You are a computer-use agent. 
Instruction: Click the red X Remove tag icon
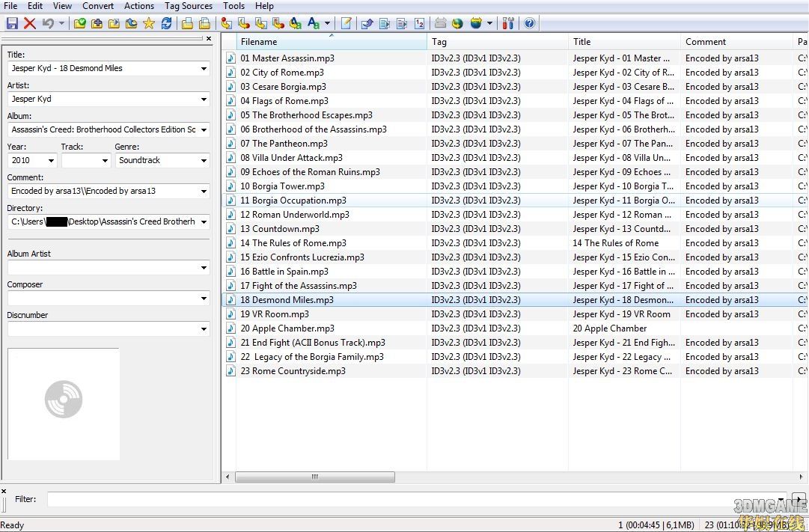[x=30, y=23]
